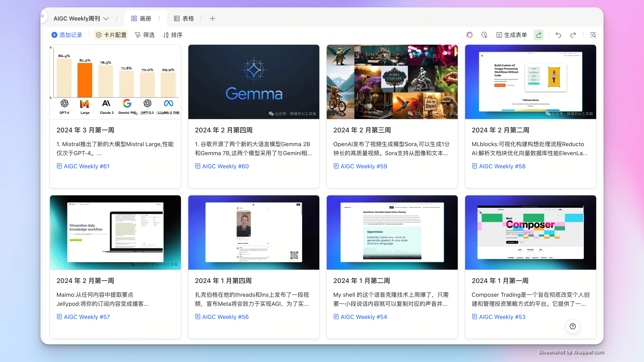
Task: Open the search records icon on the far right
Action: tap(593, 35)
